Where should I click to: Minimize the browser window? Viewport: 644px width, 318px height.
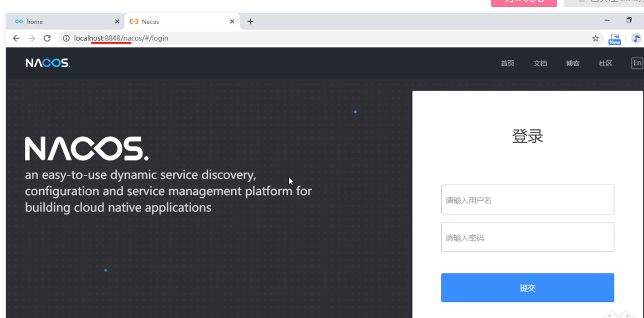pyautogui.click(x=607, y=20)
